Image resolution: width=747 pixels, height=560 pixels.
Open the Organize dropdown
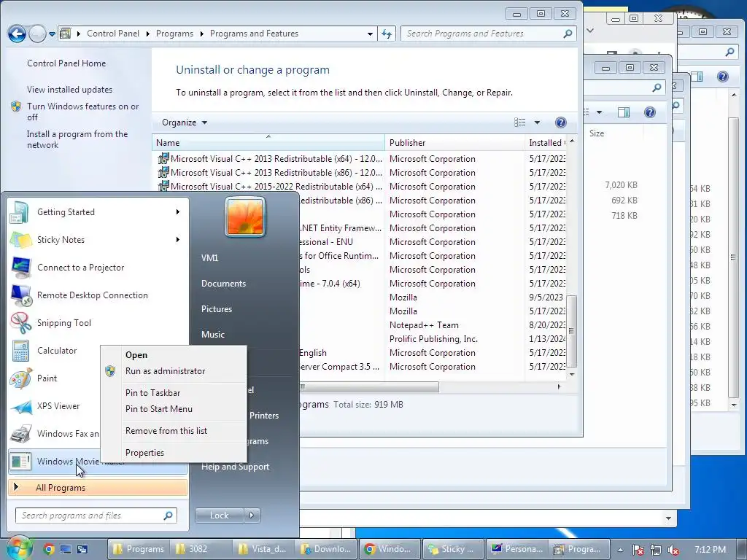[x=184, y=122]
